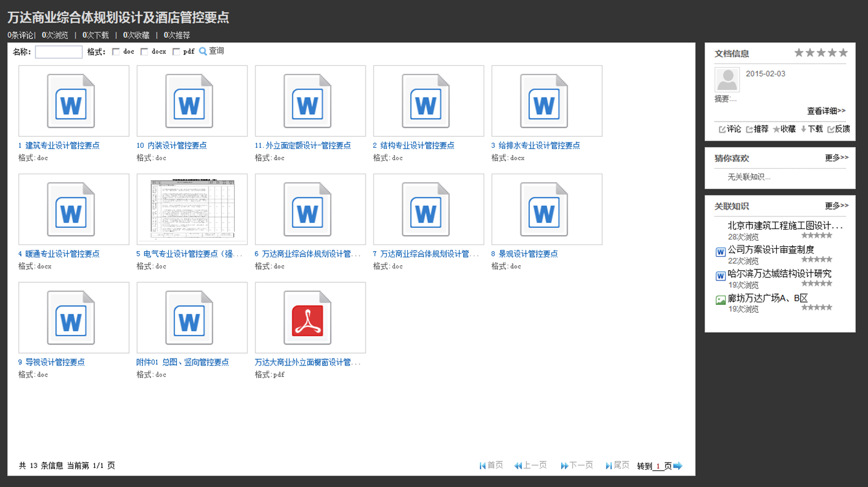Viewport: 868px width, 487px height.
Task: Rate document with the fifth star
Action: click(844, 53)
